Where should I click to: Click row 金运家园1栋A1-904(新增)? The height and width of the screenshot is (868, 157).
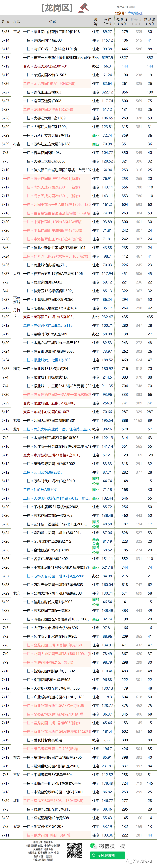click(78, 84)
